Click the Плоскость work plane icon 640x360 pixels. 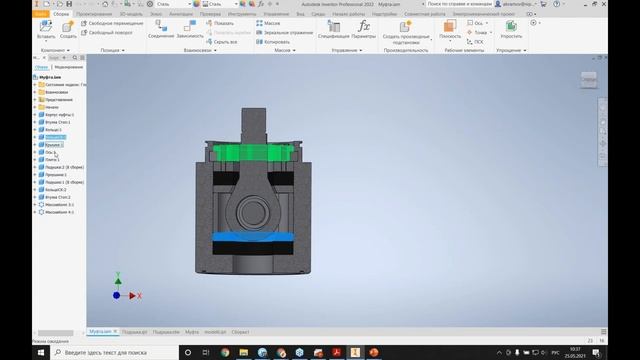point(449,26)
